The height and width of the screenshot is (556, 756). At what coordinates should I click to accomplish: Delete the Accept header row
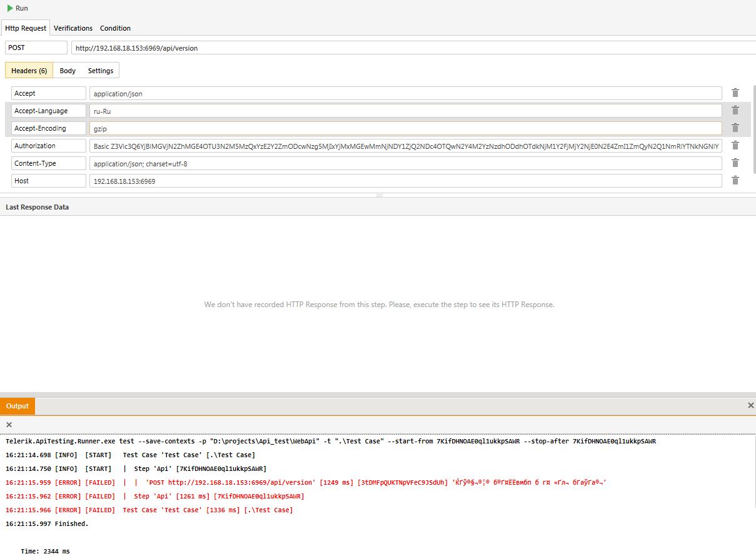[735, 93]
